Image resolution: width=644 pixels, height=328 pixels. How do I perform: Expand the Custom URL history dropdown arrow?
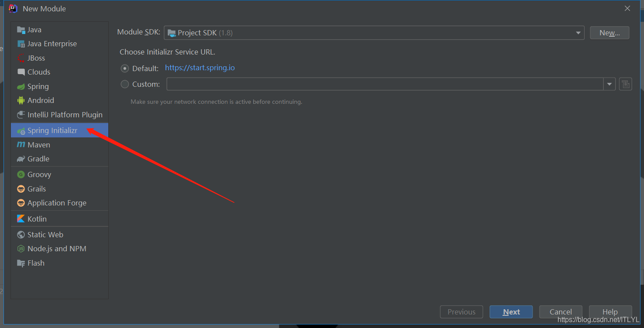[x=610, y=84]
